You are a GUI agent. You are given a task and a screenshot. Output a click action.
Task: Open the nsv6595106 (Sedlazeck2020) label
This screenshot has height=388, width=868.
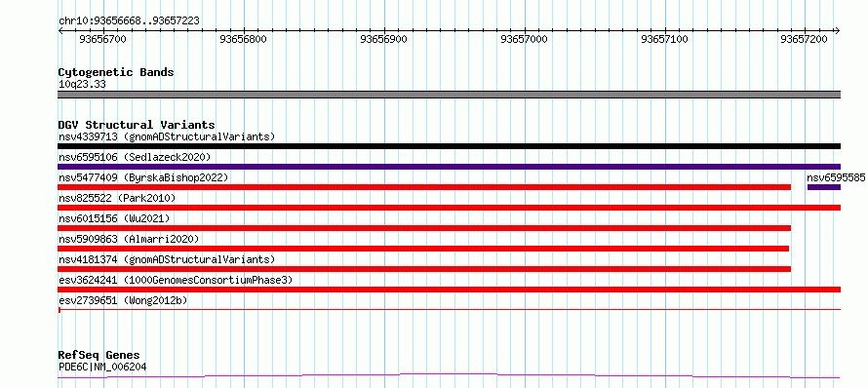(135, 157)
